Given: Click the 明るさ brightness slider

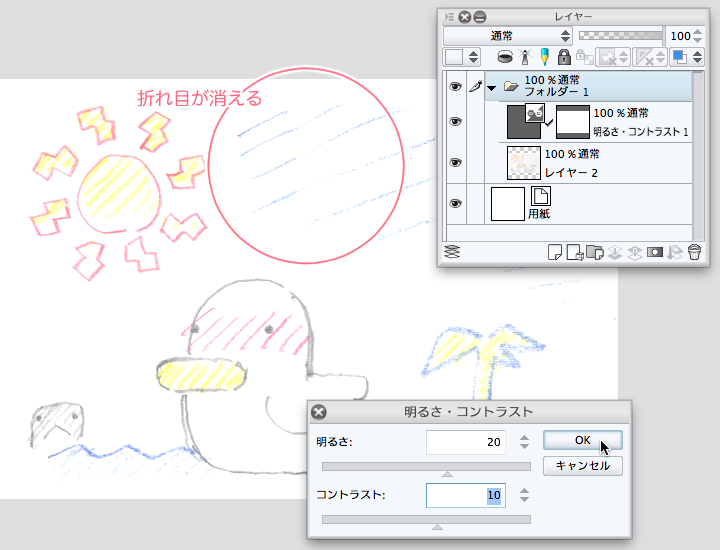Looking at the screenshot, I should pos(426,466).
